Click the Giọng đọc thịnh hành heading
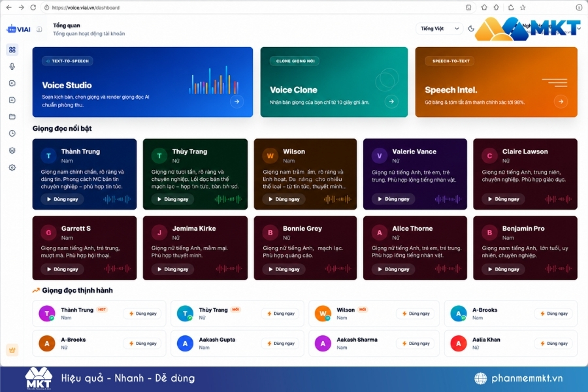 point(77,290)
